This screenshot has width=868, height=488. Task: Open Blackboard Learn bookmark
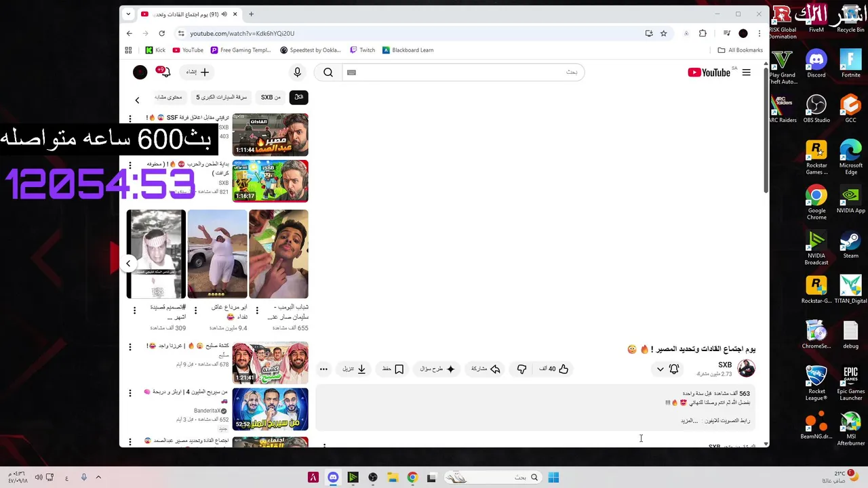tap(408, 50)
